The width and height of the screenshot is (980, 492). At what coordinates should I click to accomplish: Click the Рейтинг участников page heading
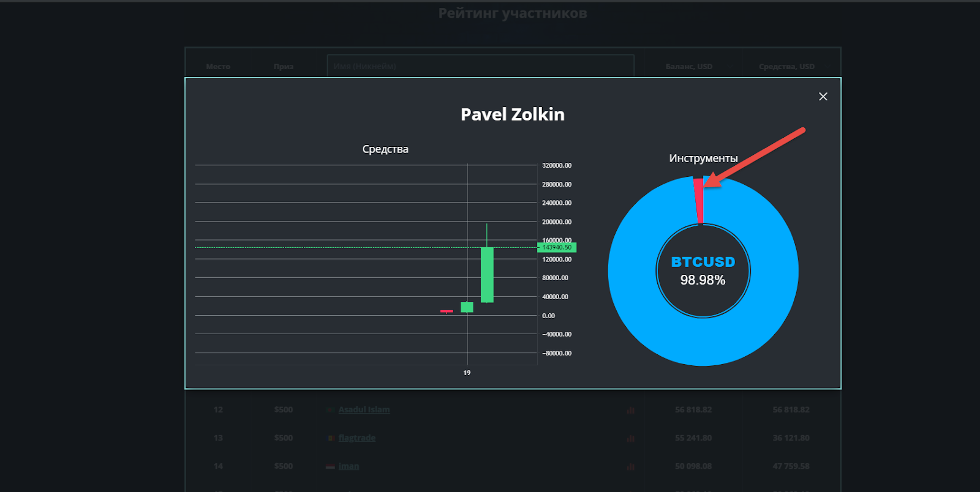coord(513,13)
